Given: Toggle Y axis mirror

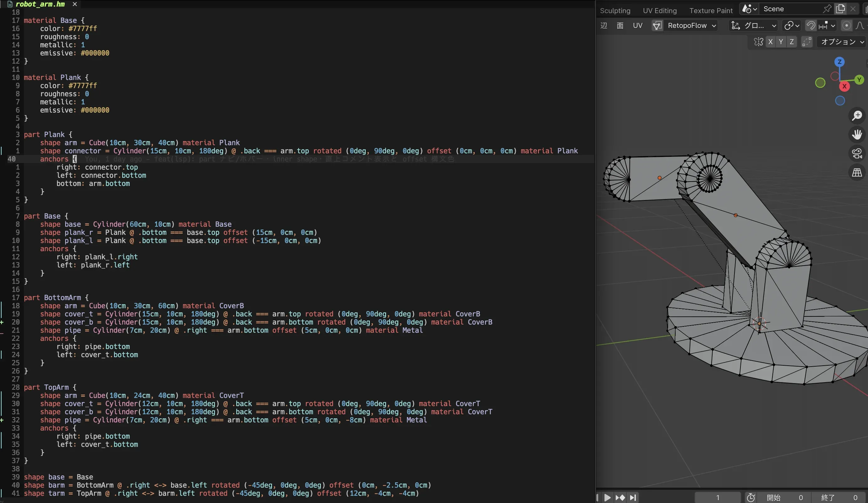Looking at the screenshot, I should pyautogui.click(x=781, y=42).
